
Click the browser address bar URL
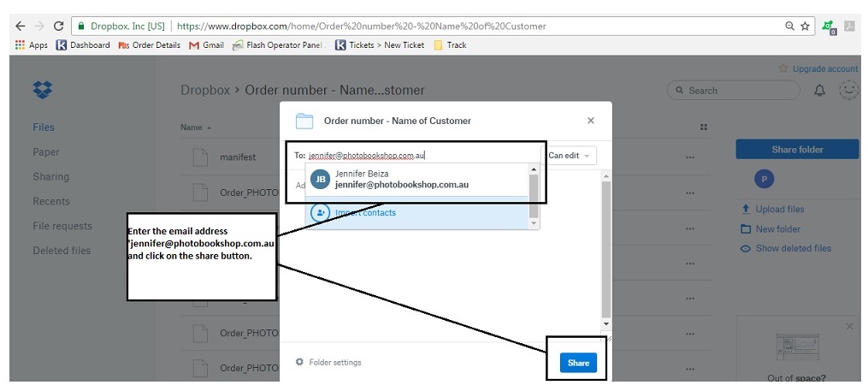[x=362, y=26]
